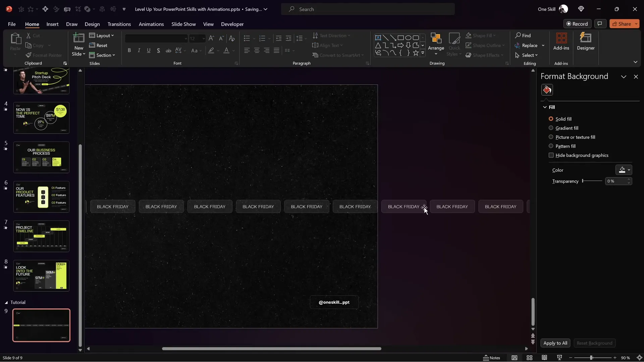
Task: Click Increase Font Size icon
Action: pos(211,39)
